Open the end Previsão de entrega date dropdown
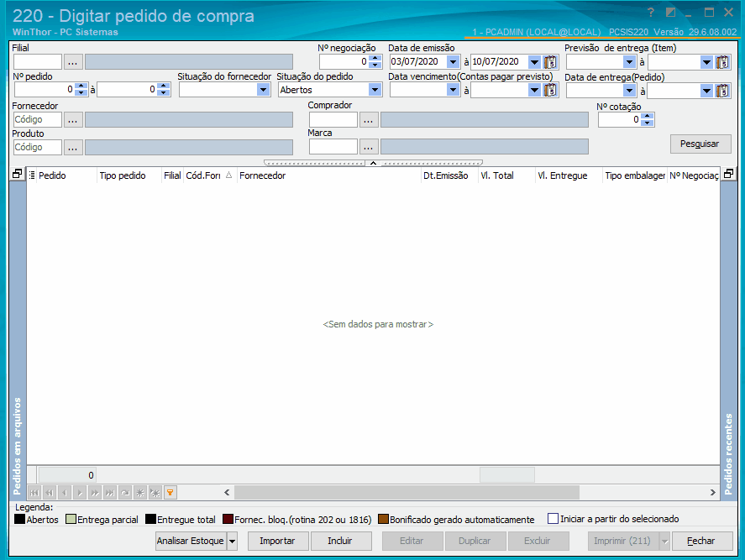 [x=706, y=62]
